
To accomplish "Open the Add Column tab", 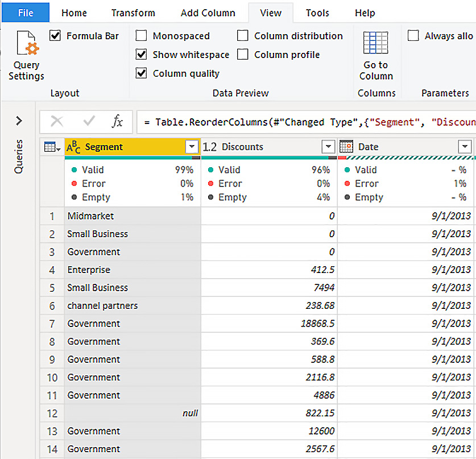I will (x=208, y=13).
